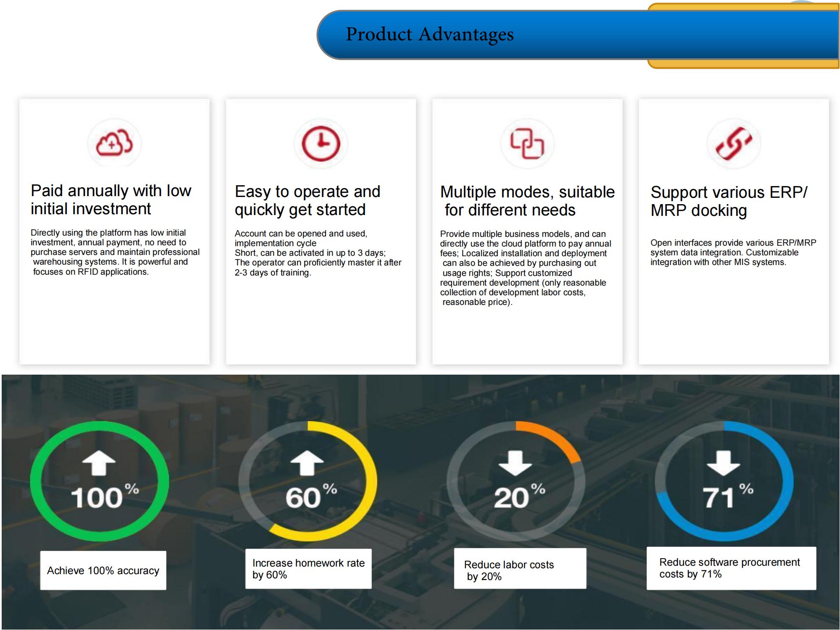This screenshot has width=840, height=630.
Task: Click paragraph starting 'Provide multiple business models'
Action: [x=525, y=268]
